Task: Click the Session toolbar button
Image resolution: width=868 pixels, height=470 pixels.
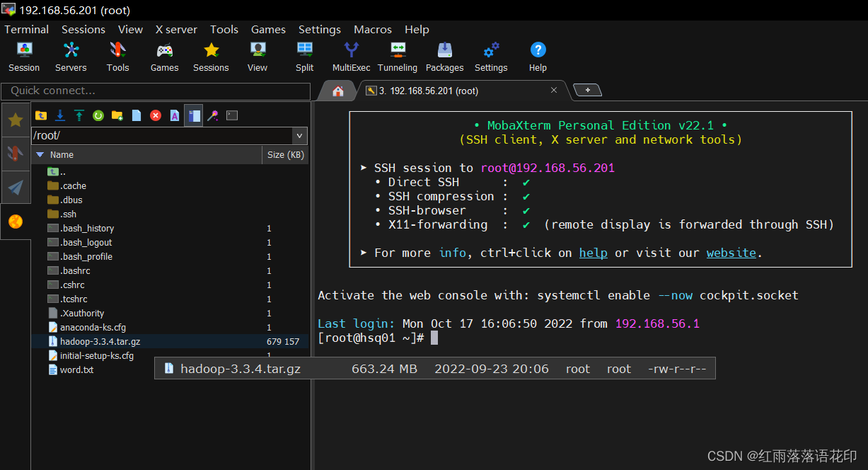Action: tap(24, 57)
